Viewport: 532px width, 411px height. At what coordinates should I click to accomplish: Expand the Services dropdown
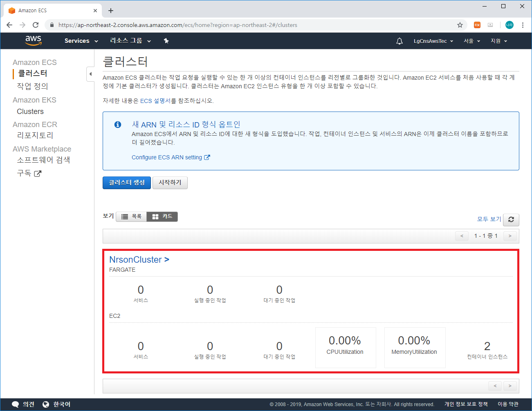tap(81, 41)
